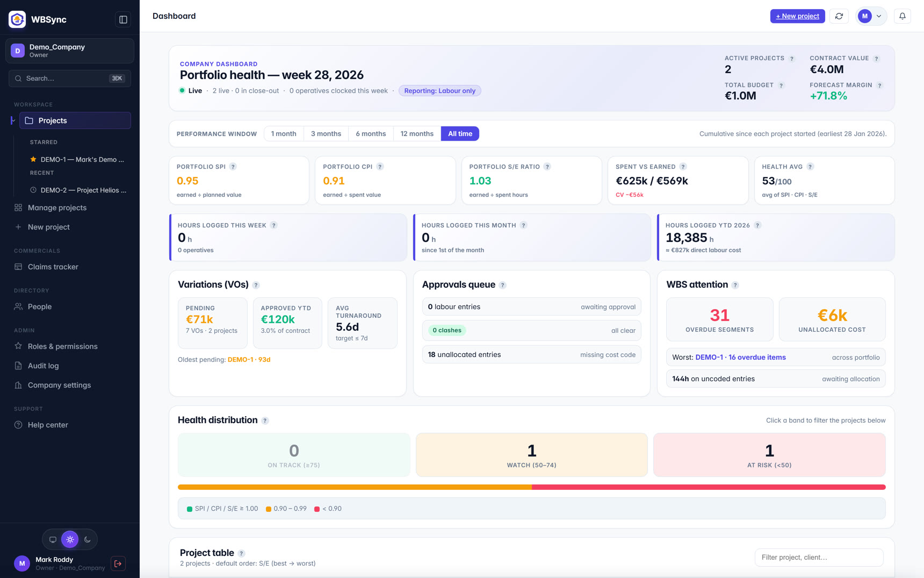Focus the sidebar Search field
The height and width of the screenshot is (578, 924).
coord(70,79)
